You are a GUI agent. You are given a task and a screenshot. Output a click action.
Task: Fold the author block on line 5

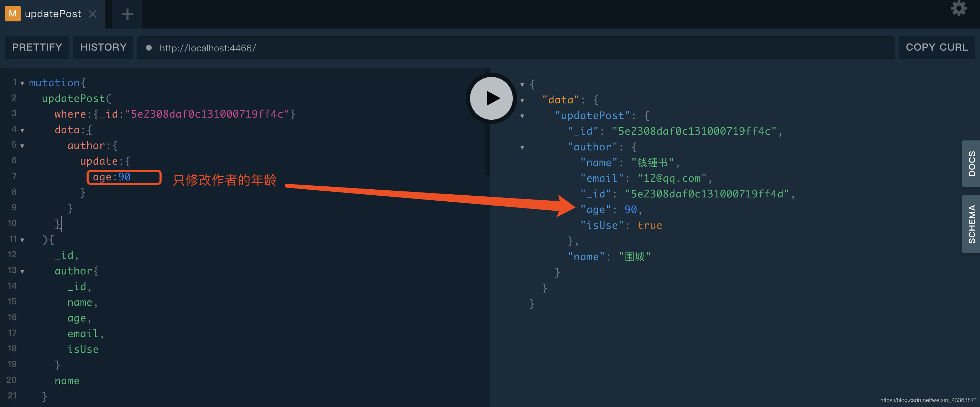(22, 146)
